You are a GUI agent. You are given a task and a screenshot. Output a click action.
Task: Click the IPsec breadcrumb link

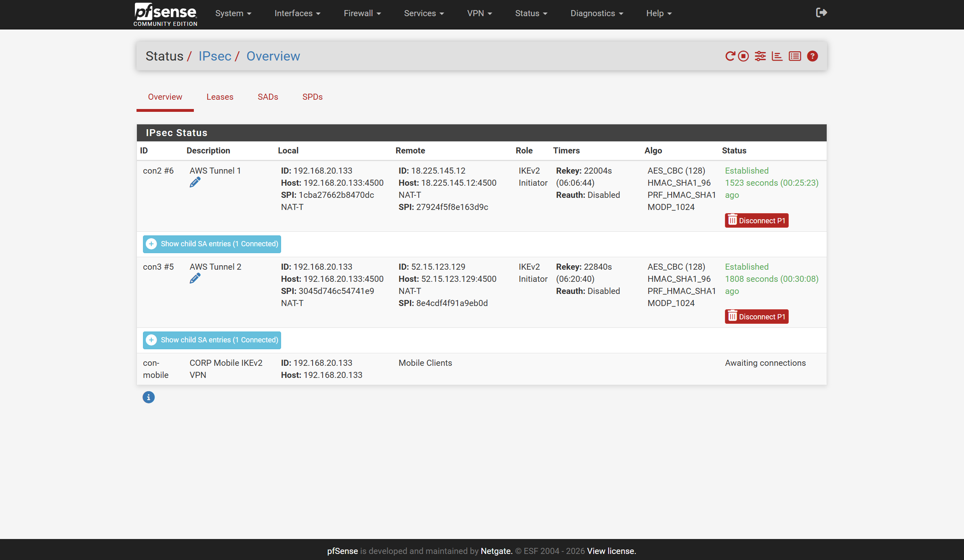(x=215, y=56)
